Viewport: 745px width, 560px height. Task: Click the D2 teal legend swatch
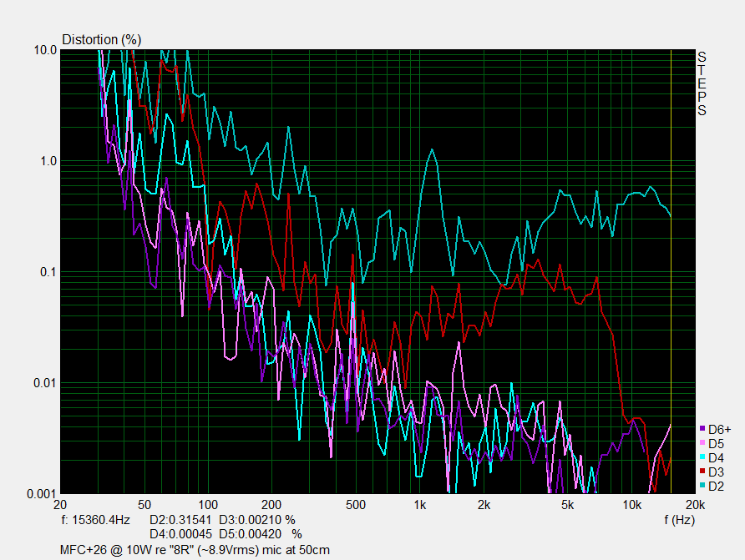pyautogui.click(x=702, y=486)
